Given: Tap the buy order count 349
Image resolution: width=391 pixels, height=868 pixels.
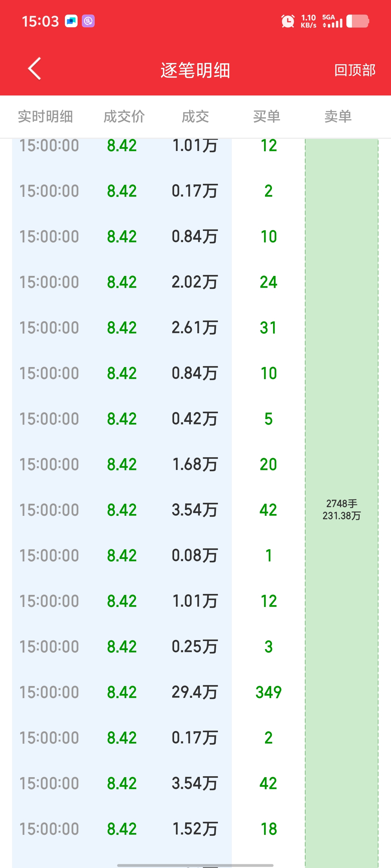Looking at the screenshot, I should pyautogui.click(x=268, y=692).
